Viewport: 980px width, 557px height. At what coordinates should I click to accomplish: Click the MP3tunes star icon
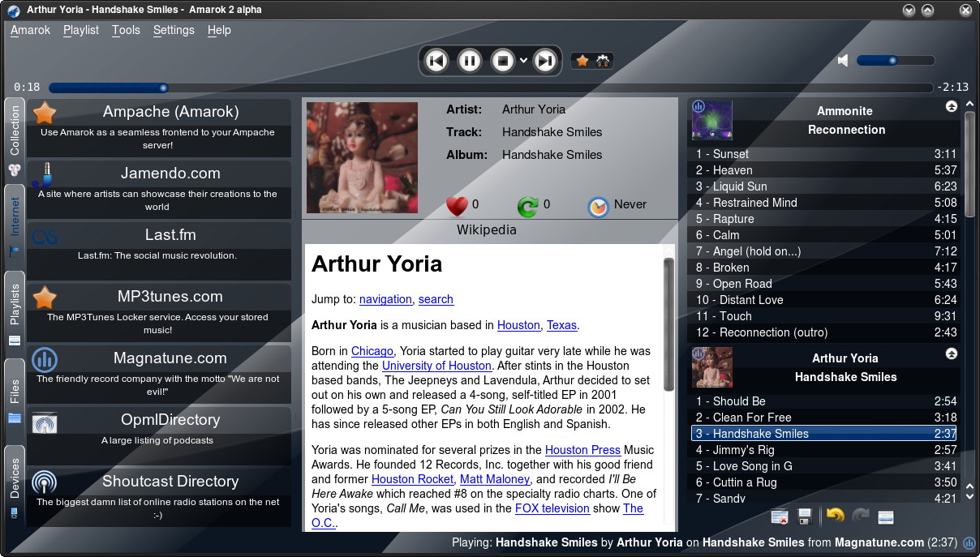click(45, 298)
